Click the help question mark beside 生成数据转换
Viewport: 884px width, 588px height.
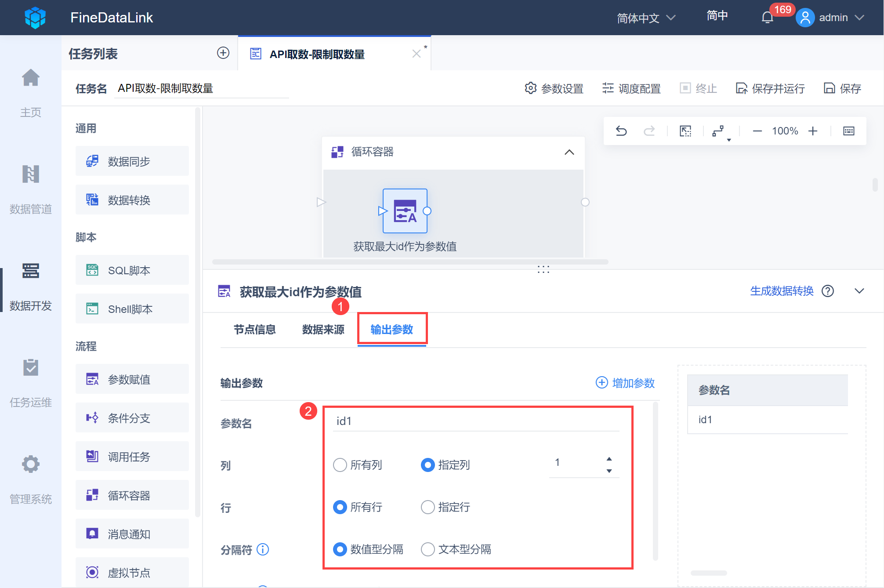(x=828, y=291)
